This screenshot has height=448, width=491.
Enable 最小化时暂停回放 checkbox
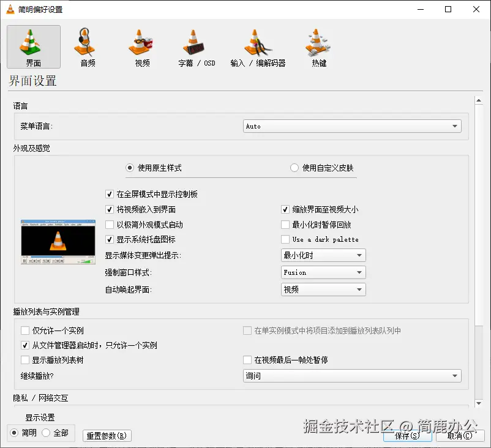285,225
